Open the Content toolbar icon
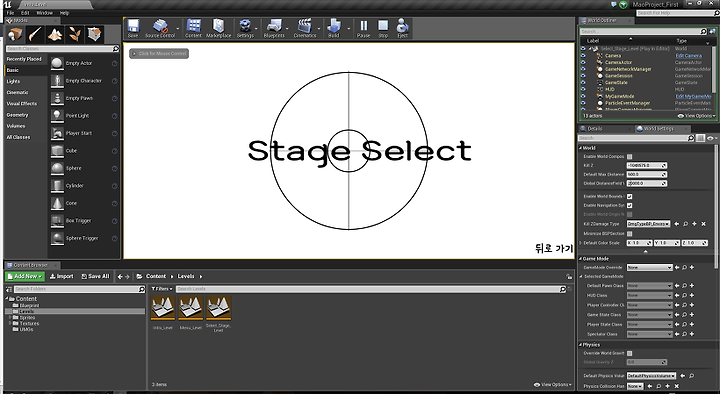Screen dimensions: 720x394 tap(193, 28)
